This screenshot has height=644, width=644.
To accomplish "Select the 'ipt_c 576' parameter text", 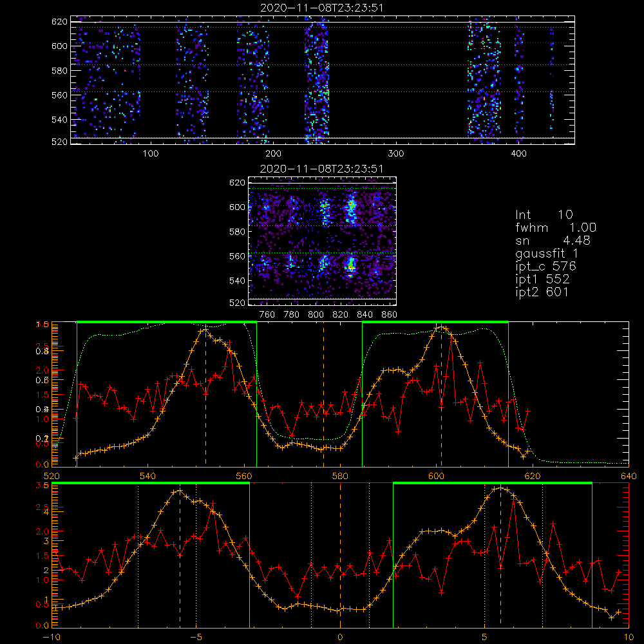I will [x=546, y=267].
